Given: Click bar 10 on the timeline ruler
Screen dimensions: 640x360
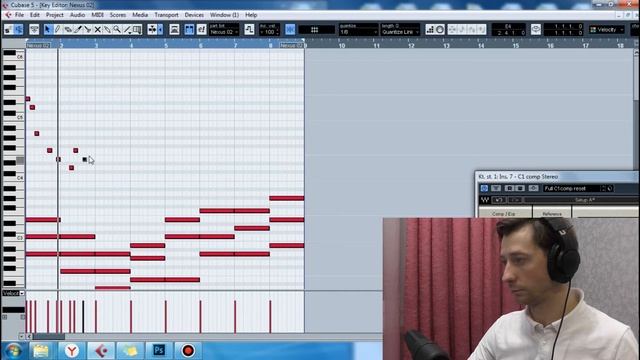Looking at the screenshot, I should 342,45.
